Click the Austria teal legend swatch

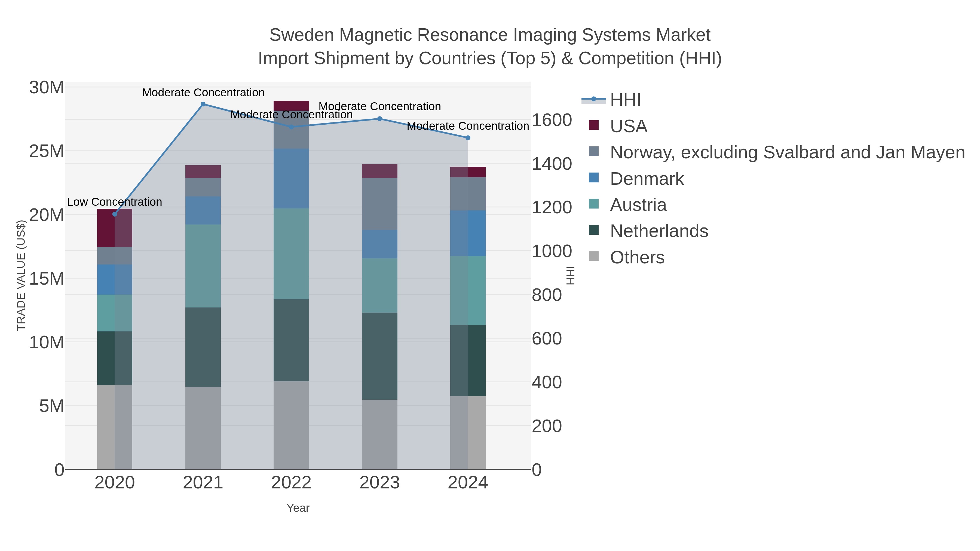coord(593,204)
